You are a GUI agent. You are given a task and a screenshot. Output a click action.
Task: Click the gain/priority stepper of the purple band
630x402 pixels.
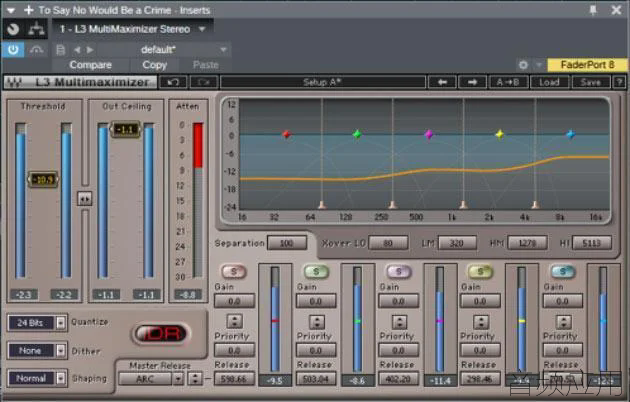tap(399, 322)
